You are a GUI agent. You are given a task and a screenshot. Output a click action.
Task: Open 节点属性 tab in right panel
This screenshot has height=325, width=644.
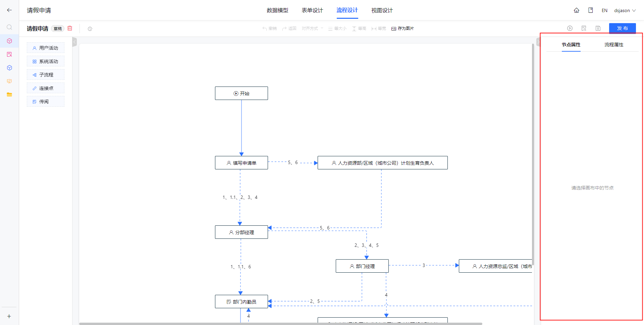pos(571,45)
